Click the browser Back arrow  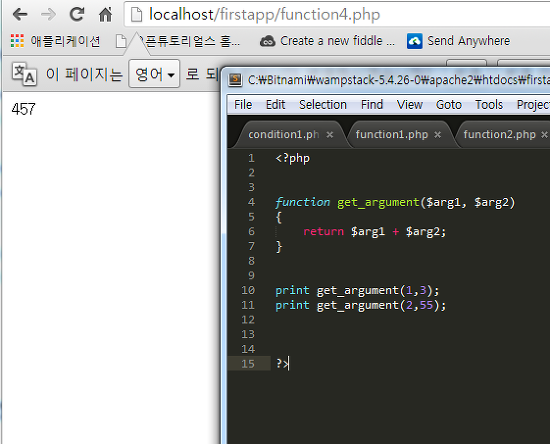pos(20,14)
